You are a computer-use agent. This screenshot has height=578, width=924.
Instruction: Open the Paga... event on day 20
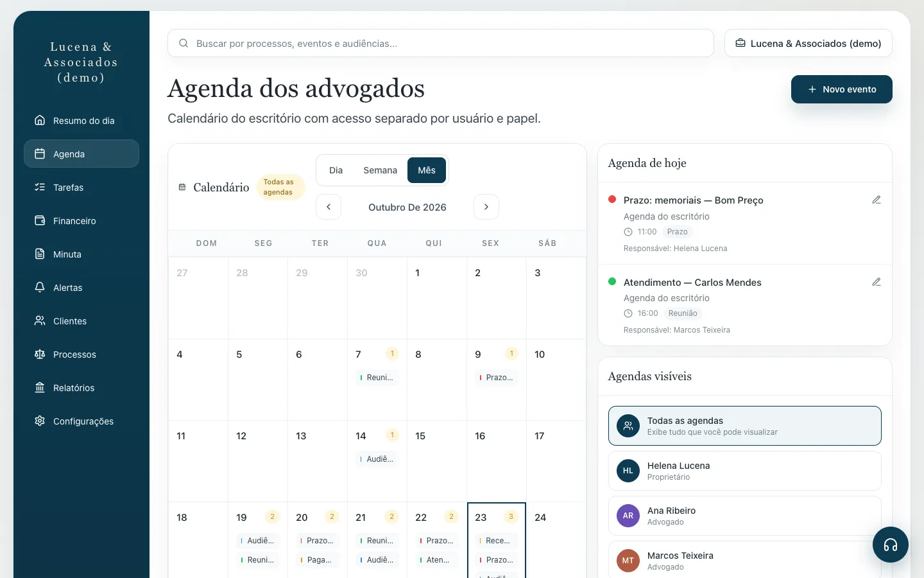click(x=318, y=560)
